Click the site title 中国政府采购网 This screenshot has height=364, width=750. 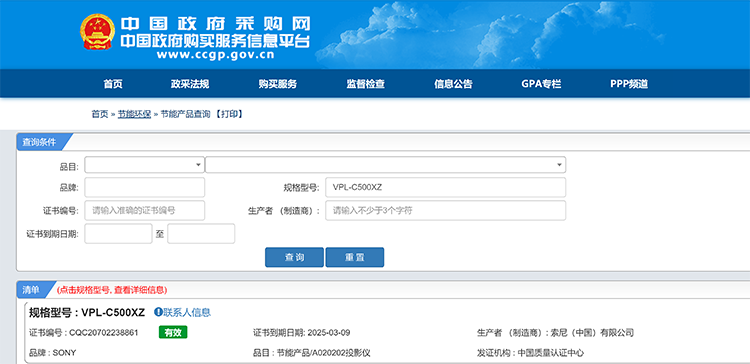point(215,23)
